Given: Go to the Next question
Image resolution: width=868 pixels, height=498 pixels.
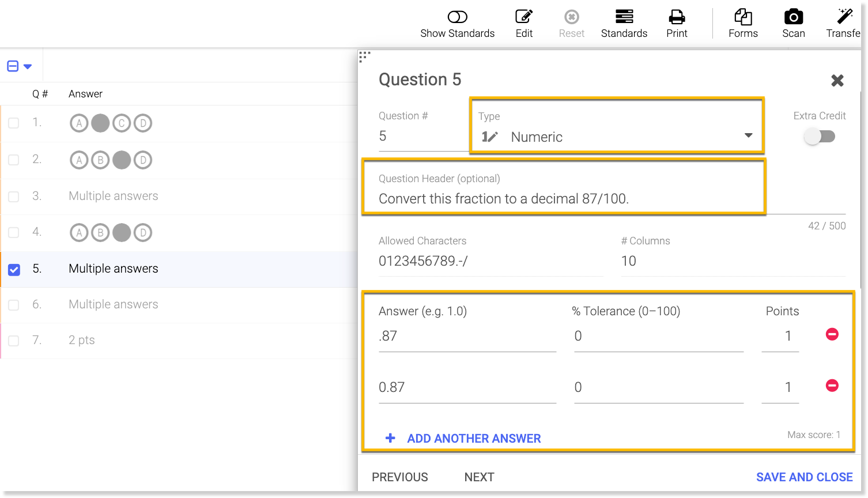Looking at the screenshot, I should [479, 477].
